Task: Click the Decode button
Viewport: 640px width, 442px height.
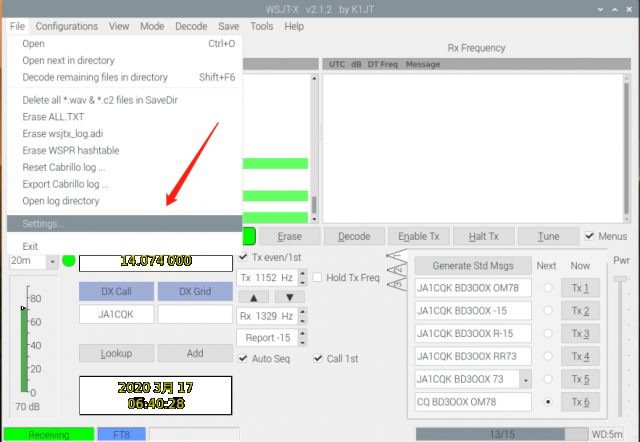Action: coord(354,236)
